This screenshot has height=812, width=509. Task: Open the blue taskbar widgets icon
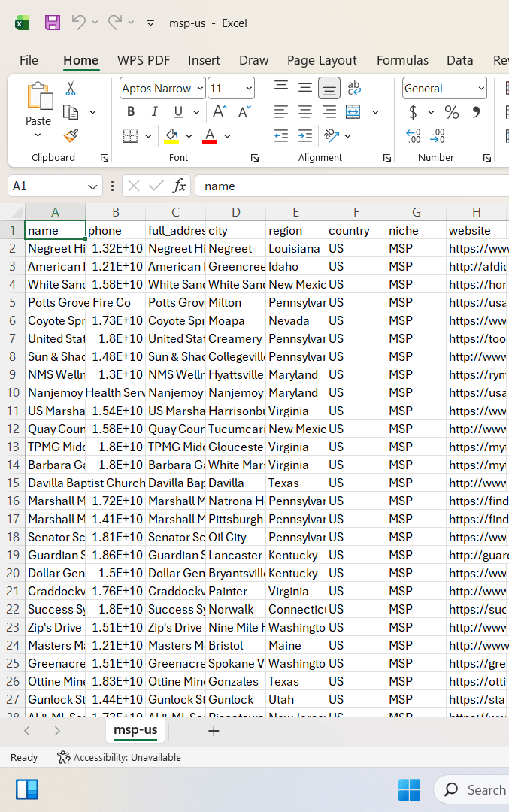27,789
